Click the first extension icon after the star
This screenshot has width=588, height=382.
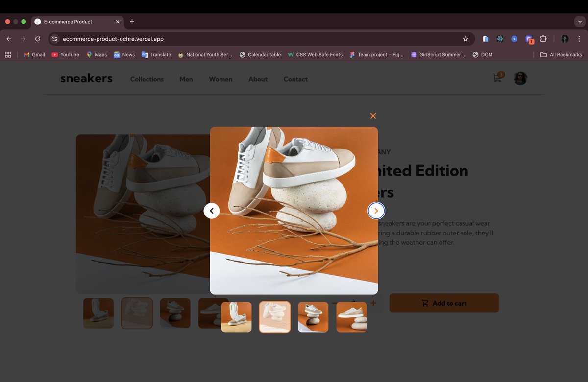485,39
